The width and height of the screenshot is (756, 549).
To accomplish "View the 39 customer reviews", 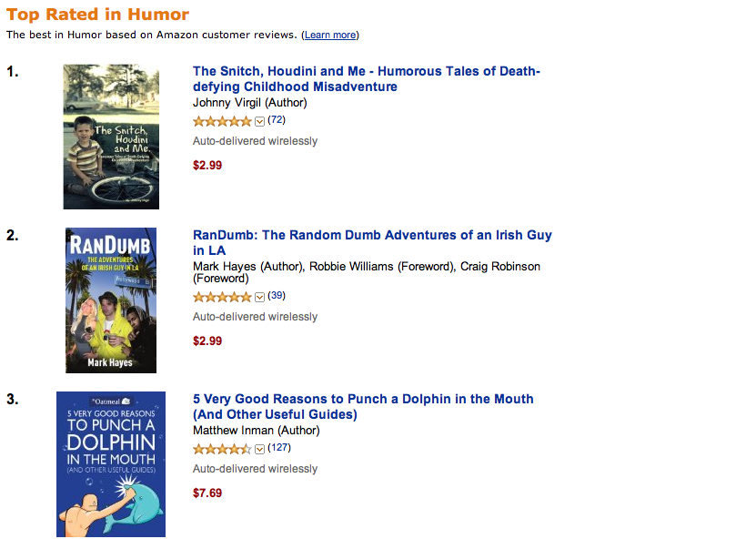I will point(277,296).
